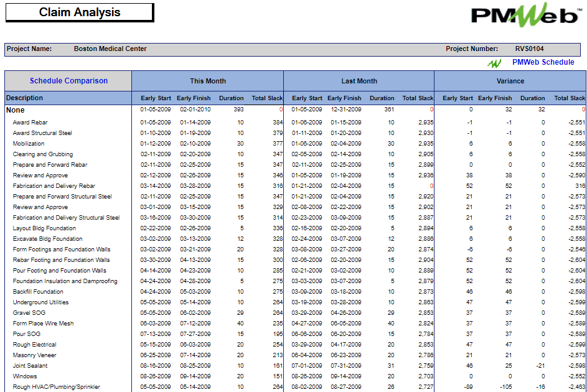
Task: Click the Schedule Comparison header
Action: 67,81
